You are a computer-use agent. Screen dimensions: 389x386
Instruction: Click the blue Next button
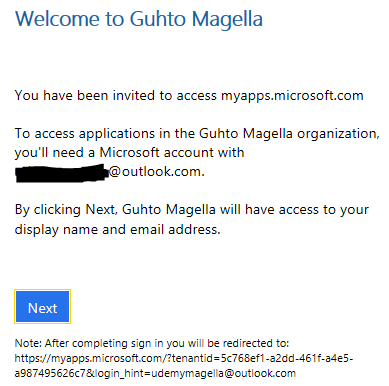tap(42, 307)
